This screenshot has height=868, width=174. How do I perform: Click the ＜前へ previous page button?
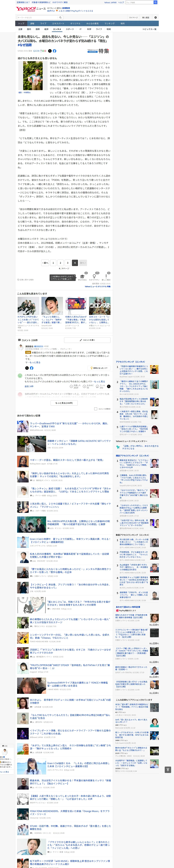pos(45,263)
